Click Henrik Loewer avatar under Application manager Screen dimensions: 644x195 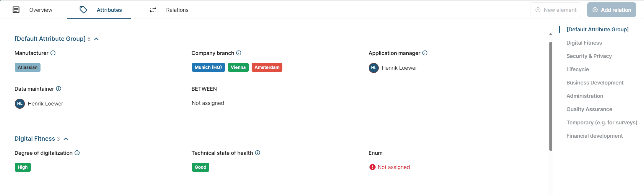[x=373, y=68]
